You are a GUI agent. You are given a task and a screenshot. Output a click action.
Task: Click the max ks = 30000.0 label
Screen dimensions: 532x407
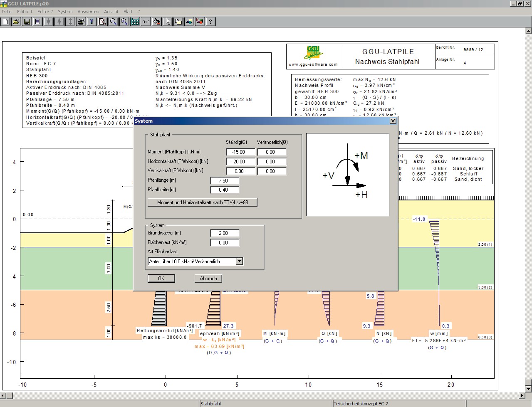click(165, 337)
